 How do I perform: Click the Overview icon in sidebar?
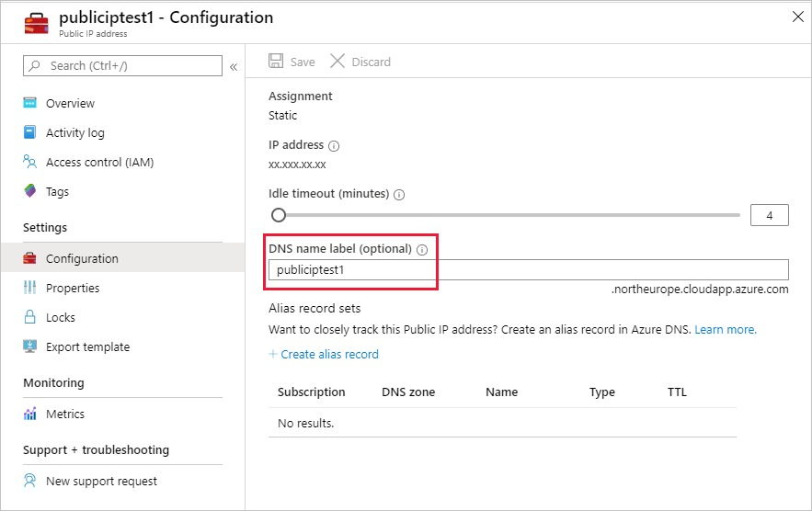pos(29,104)
